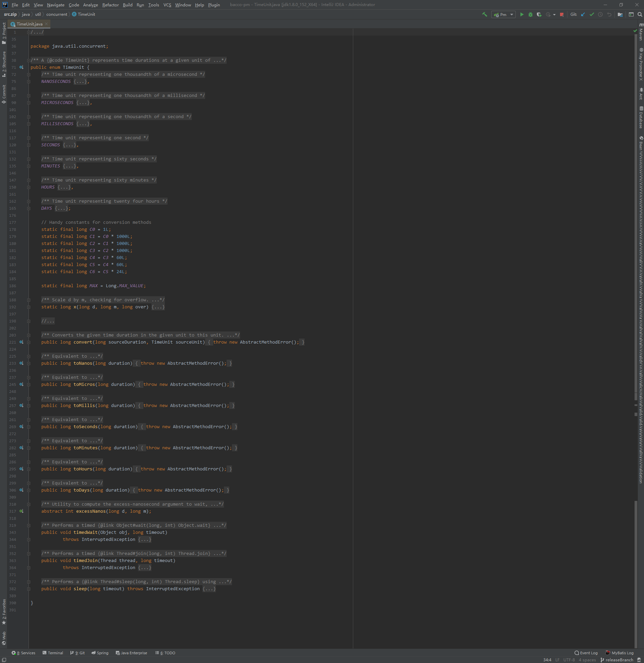This screenshot has width=644, height=663.
Task: Open Project Structure dialog icon
Action: pos(620,14)
